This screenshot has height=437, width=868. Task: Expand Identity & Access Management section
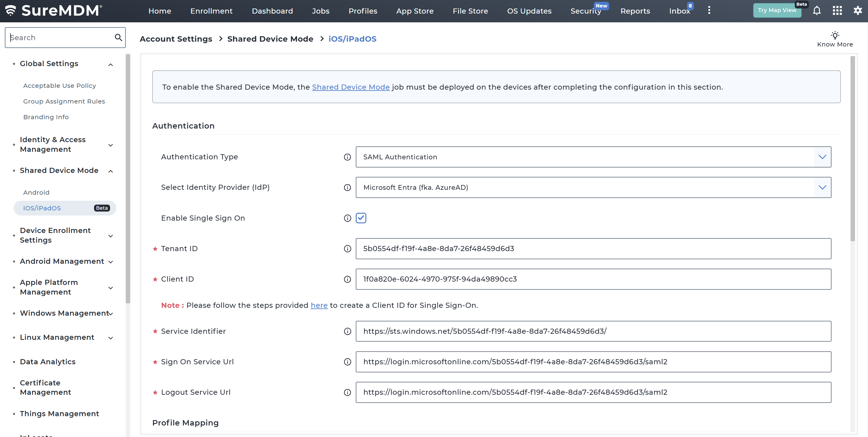(111, 145)
